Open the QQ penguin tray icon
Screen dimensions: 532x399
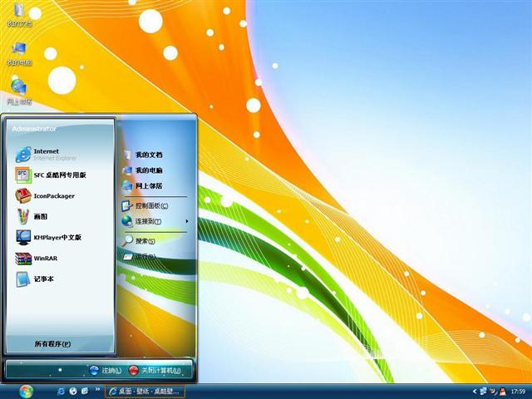point(503,392)
